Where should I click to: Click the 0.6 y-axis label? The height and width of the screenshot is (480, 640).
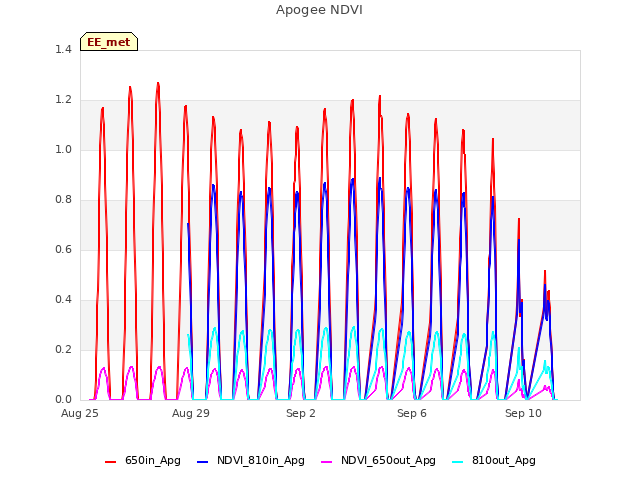pyautogui.click(x=63, y=250)
